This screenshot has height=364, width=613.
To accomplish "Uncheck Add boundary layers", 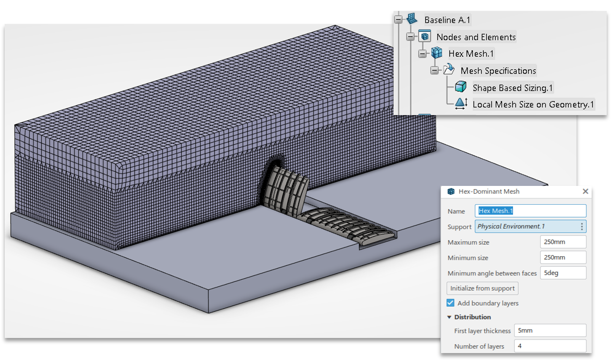I will [450, 303].
